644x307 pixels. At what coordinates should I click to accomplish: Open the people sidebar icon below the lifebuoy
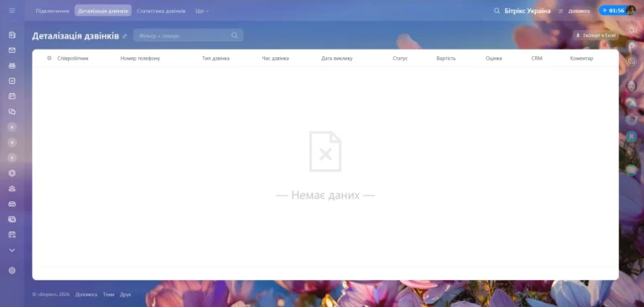(12, 189)
